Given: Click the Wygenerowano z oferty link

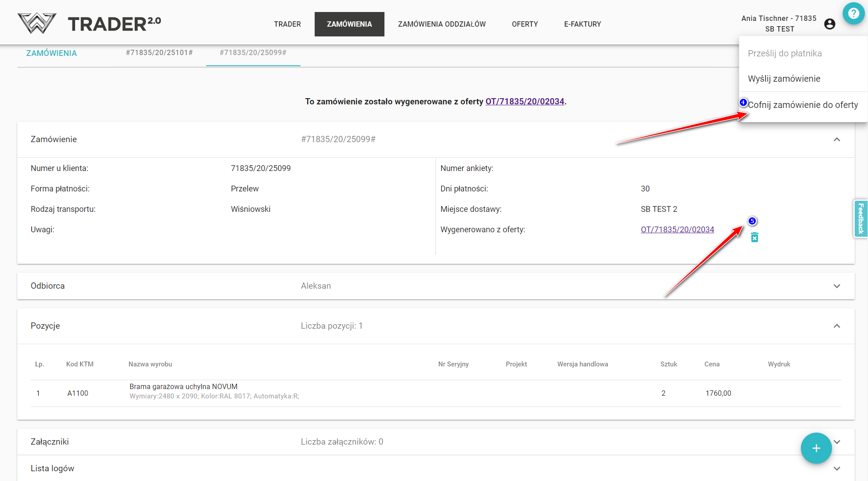Looking at the screenshot, I should [677, 230].
